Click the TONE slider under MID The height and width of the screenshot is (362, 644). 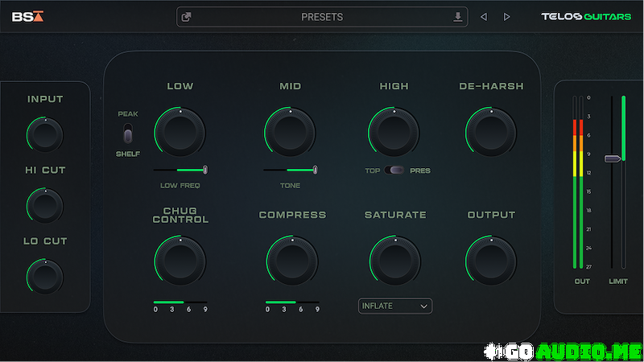[290, 170]
